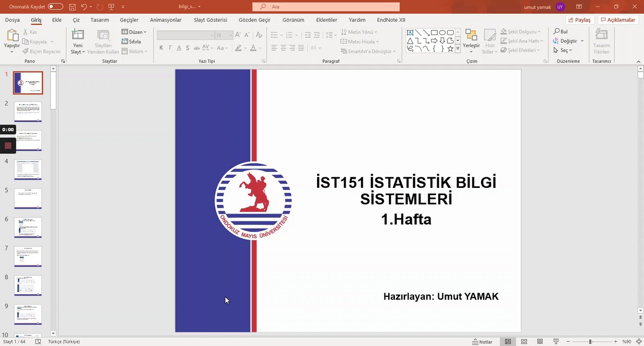Viewport: 644px width, 346px height.
Task: Start presentation from beginning icon in quick access
Action: (111, 7)
